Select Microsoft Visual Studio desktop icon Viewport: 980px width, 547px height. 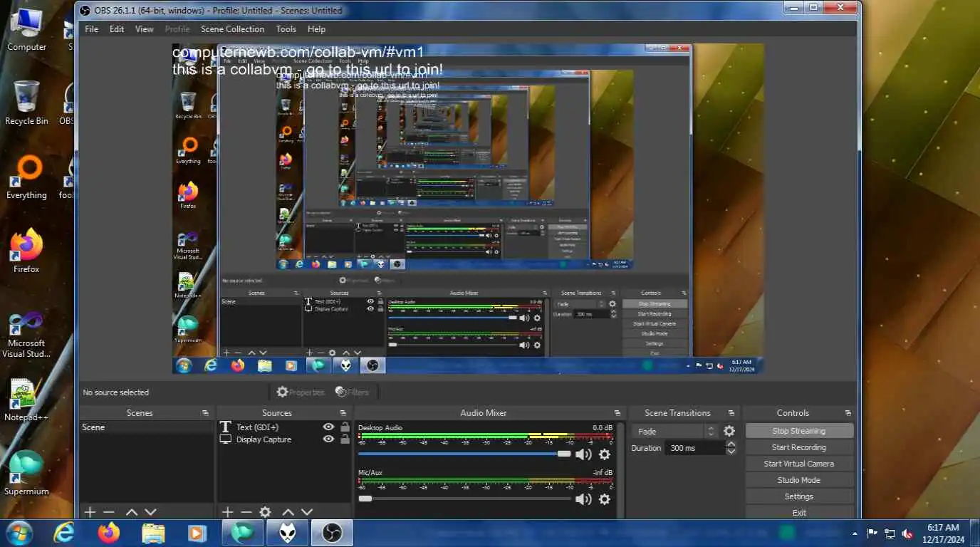[x=26, y=335]
